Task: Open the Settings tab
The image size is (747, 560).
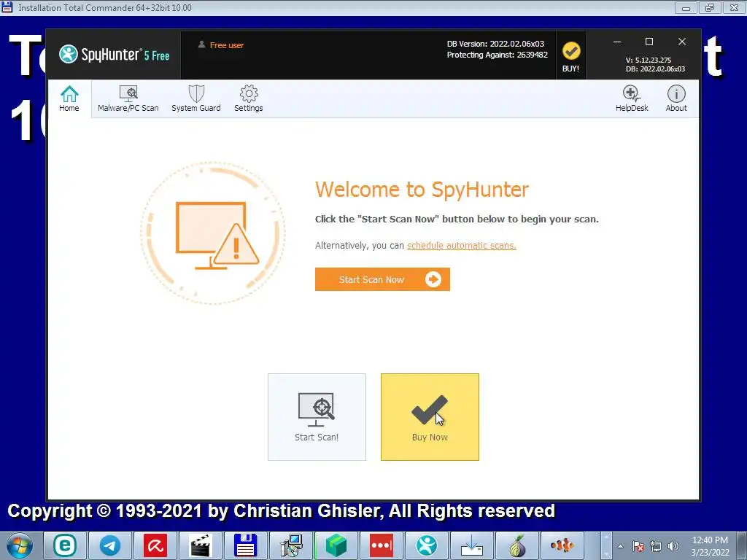Action: point(248,98)
